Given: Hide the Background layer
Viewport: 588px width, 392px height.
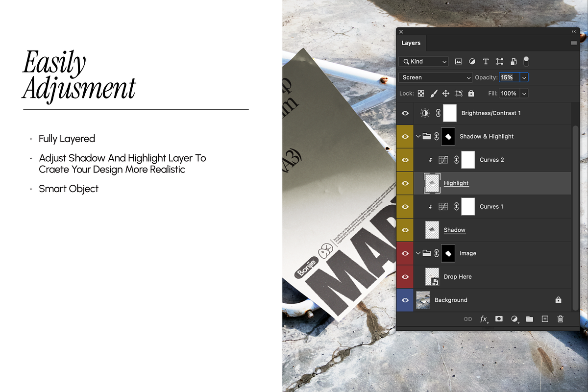Looking at the screenshot, I should pos(405,300).
